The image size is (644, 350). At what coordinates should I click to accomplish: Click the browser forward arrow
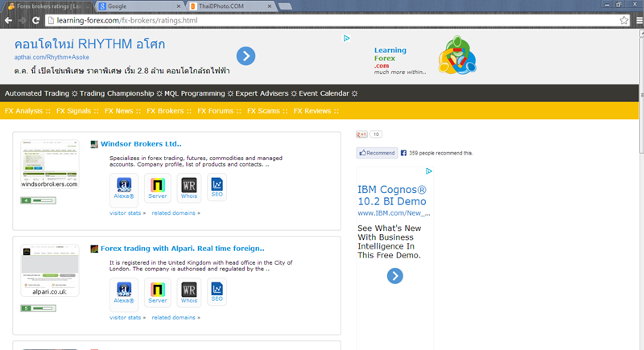point(22,20)
